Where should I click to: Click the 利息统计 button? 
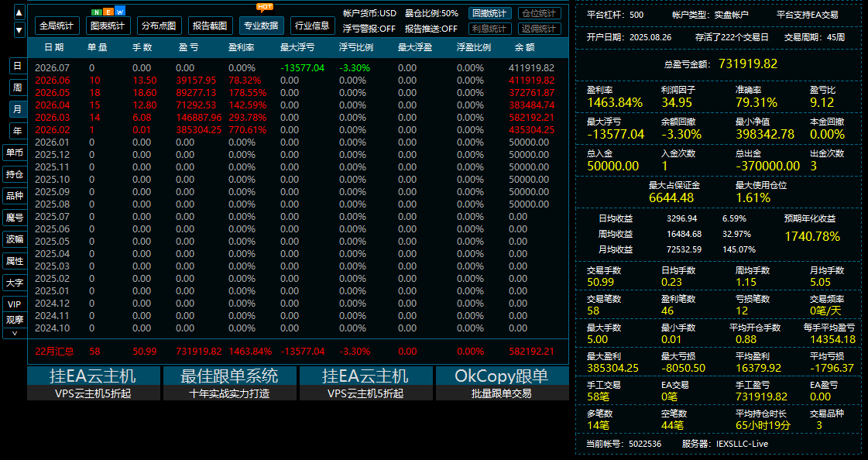489,29
